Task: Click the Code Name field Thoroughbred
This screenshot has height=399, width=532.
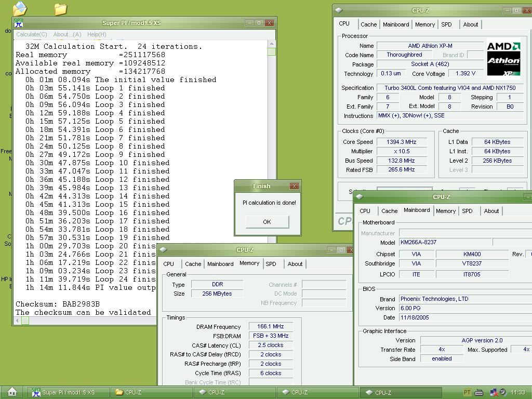Action: pos(404,55)
